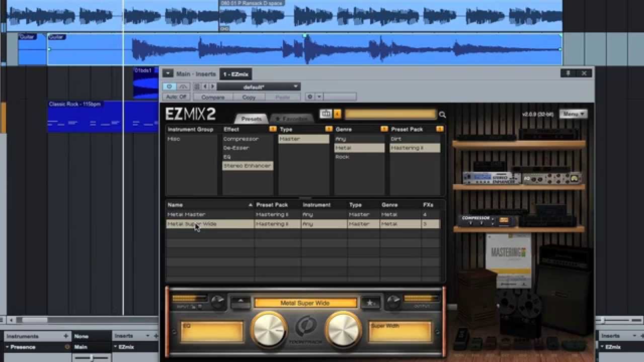This screenshot has width=644, height=362.
Task: Clear the Type column filter via orange button
Action: (x=329, y=129)
